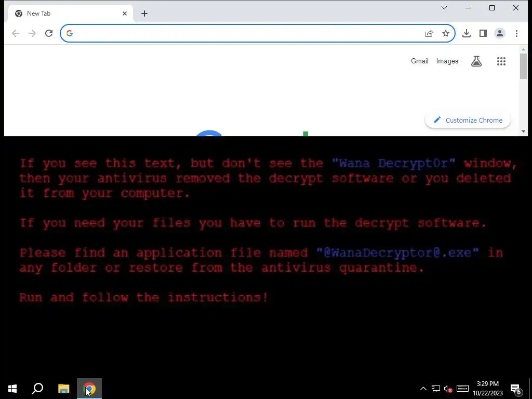Close the New Tab tab
The height and width of the screenshot is (399, 532).
[x=125, y=14]
